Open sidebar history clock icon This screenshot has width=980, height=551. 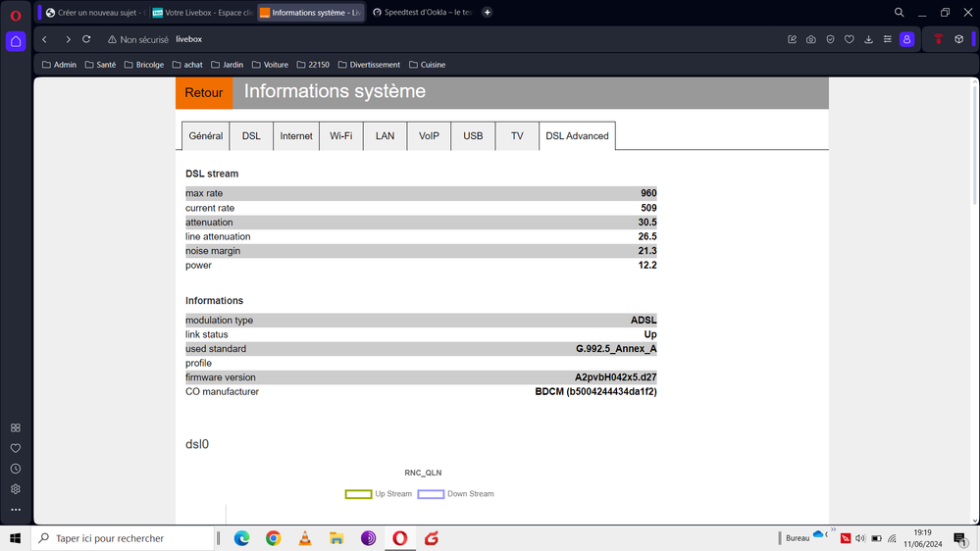tap(16, 469)
